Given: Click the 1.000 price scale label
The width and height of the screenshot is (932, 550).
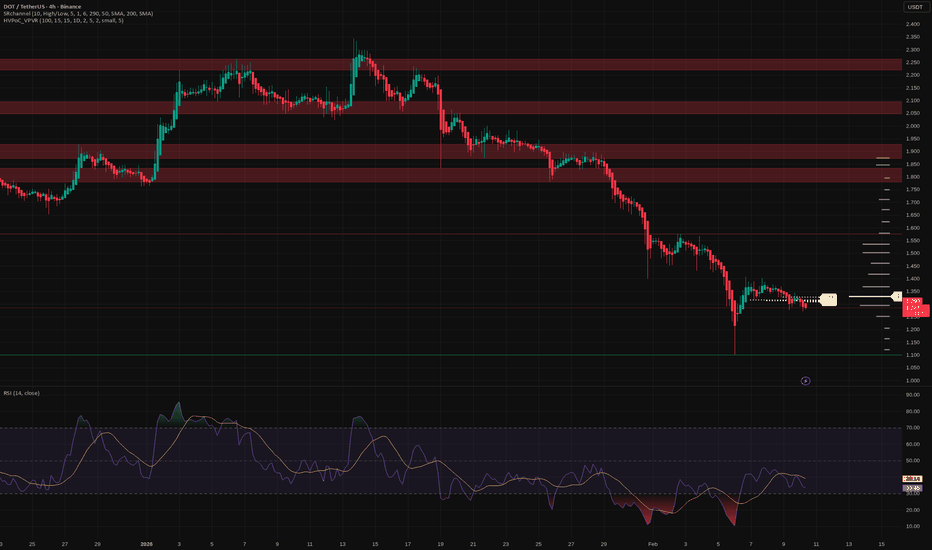Looking at the screenshot, I should point(913,381).
